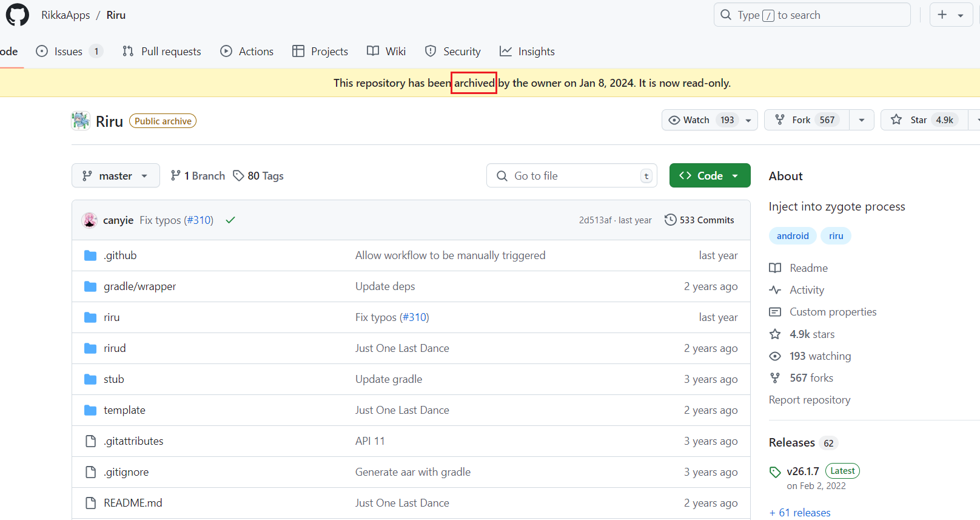
Task: Open the master branch selector
Action: [x=116, y=176]
